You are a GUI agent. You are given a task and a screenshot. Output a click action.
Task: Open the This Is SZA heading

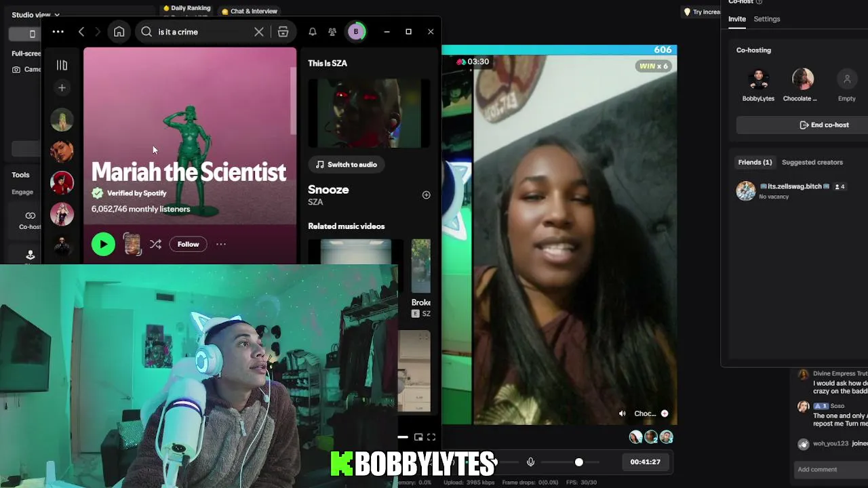pos(328,63)
